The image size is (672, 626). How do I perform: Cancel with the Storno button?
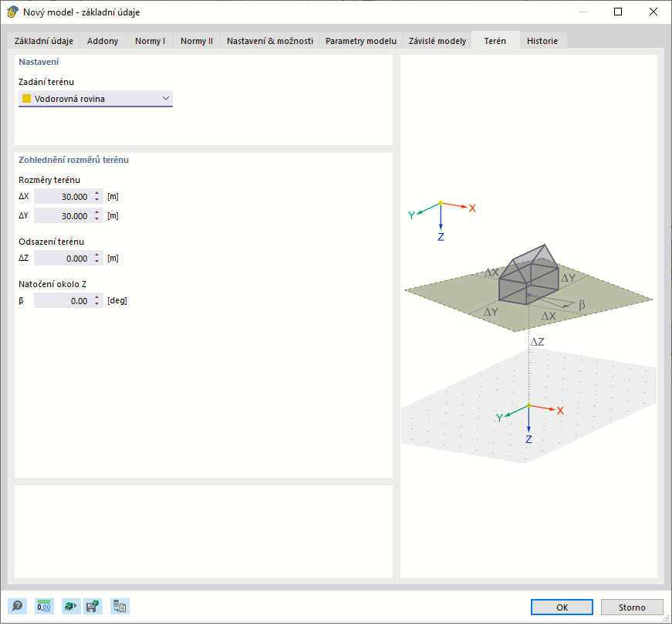(x=632, y=607)
